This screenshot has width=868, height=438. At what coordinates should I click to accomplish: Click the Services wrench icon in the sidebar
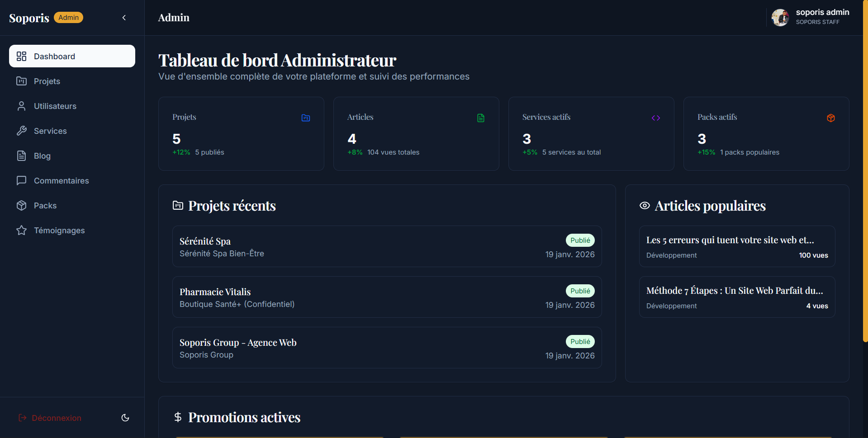coord(21,131)
